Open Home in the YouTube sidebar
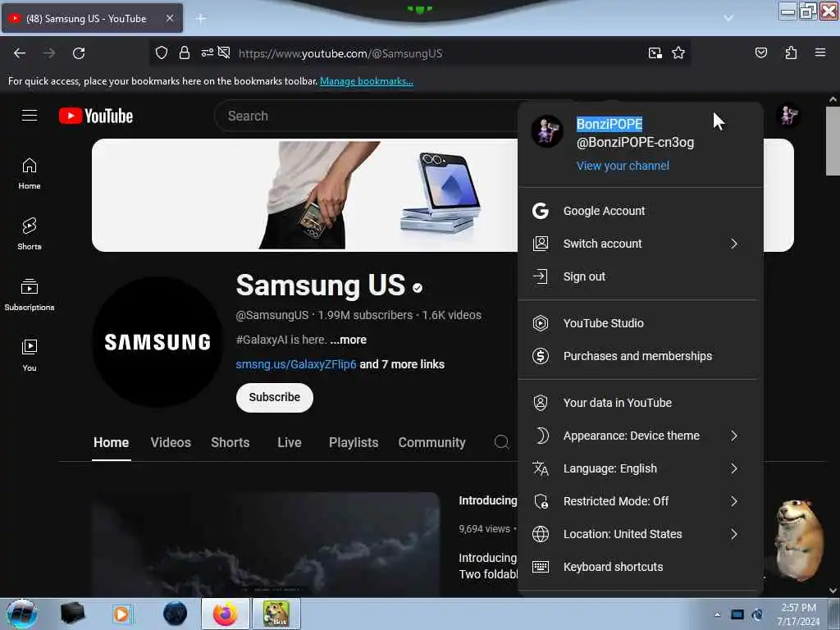 pyautogui.click(x=30, y=174)
